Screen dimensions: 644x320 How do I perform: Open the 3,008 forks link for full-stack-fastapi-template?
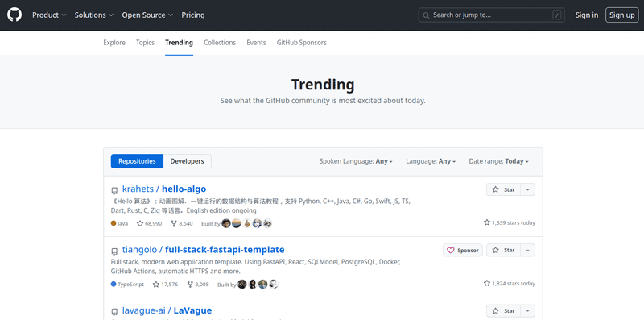pos(198,285)
